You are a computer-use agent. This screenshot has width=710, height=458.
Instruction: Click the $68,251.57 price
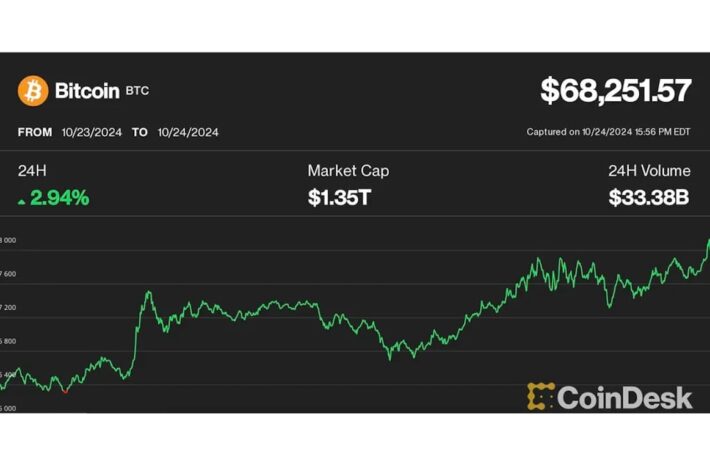pyautogui.click(x=615, y=91)
